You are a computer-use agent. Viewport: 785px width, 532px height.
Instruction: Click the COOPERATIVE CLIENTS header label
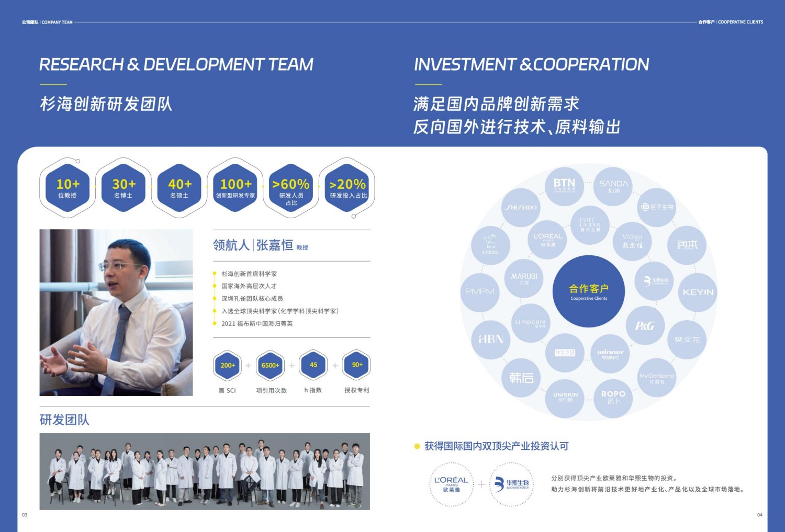click(x=740, y=22)
